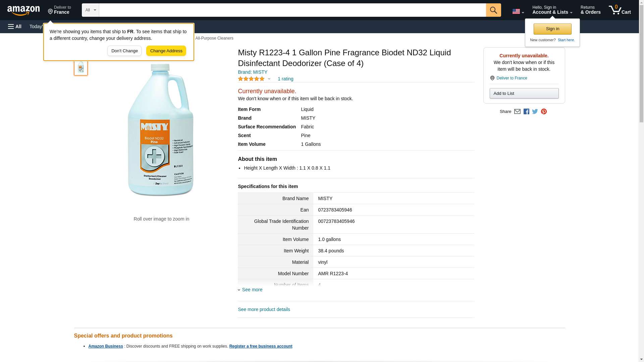This screenshot has height=362, width=644.
Task: Open the 1 rating link
Action: point(285,79)
